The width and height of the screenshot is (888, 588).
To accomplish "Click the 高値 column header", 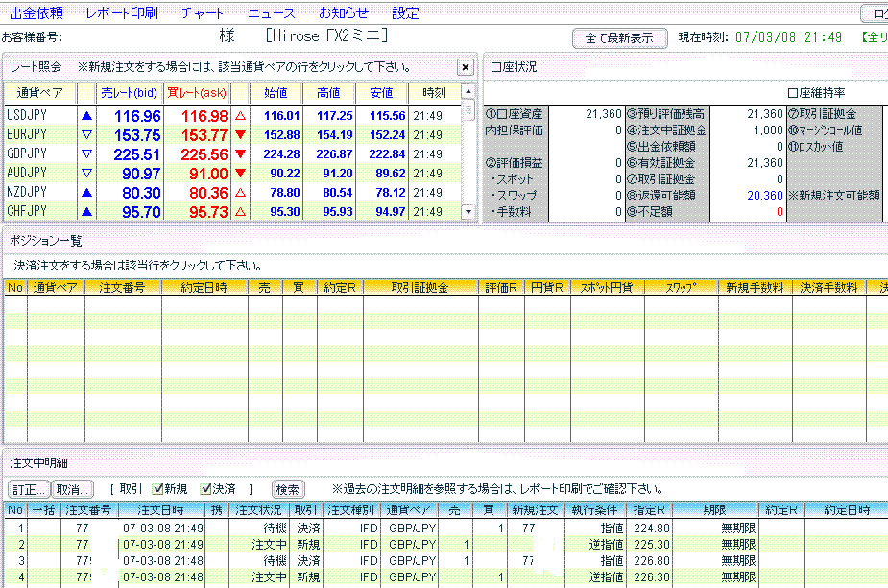I will [328, 93].
